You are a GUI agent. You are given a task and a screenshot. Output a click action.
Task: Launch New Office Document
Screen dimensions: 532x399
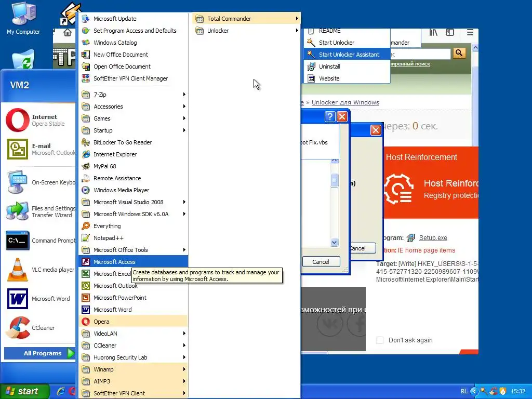click(134, 54)
